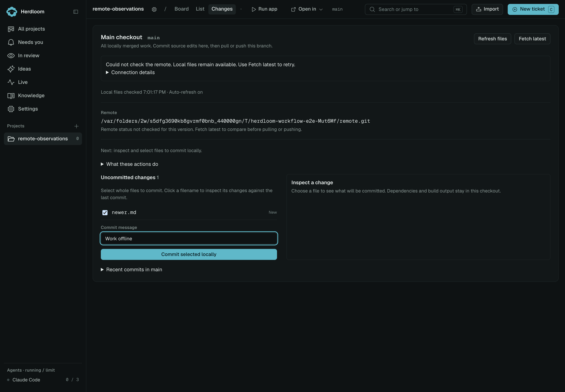Switch to the Board tab
This screenshot has width=565, height=392.
tap(181, 9)
